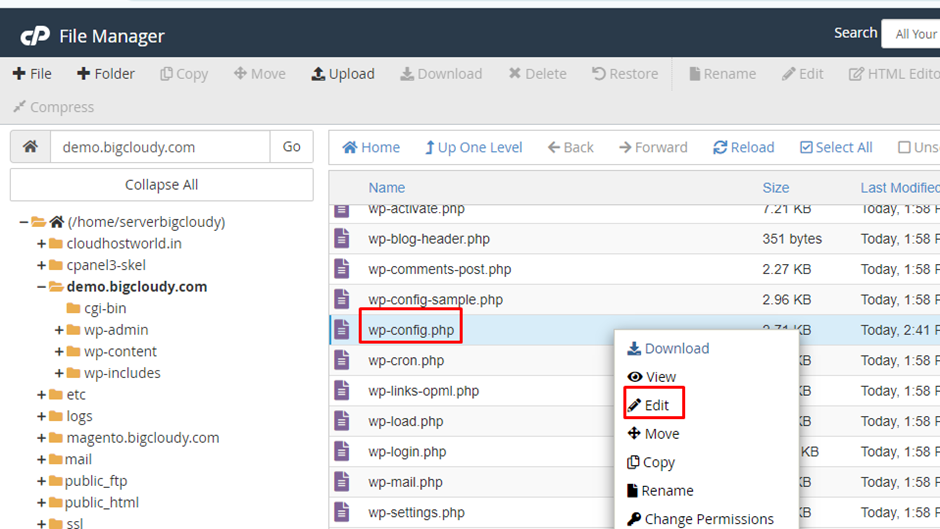Screen dimensions: 940x529
Task: Click the Rename toolbar button
Action: [722, 74]
